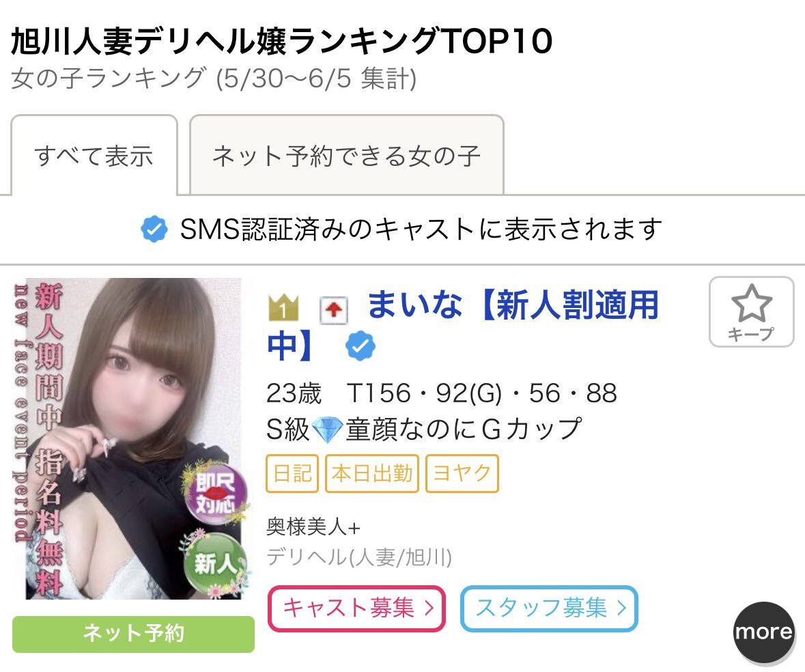The width and height of the screenshot is (805, 672).
Task: Click the blue verified badge beside the name
Action: pyautogui.click(x=361, y=346)
